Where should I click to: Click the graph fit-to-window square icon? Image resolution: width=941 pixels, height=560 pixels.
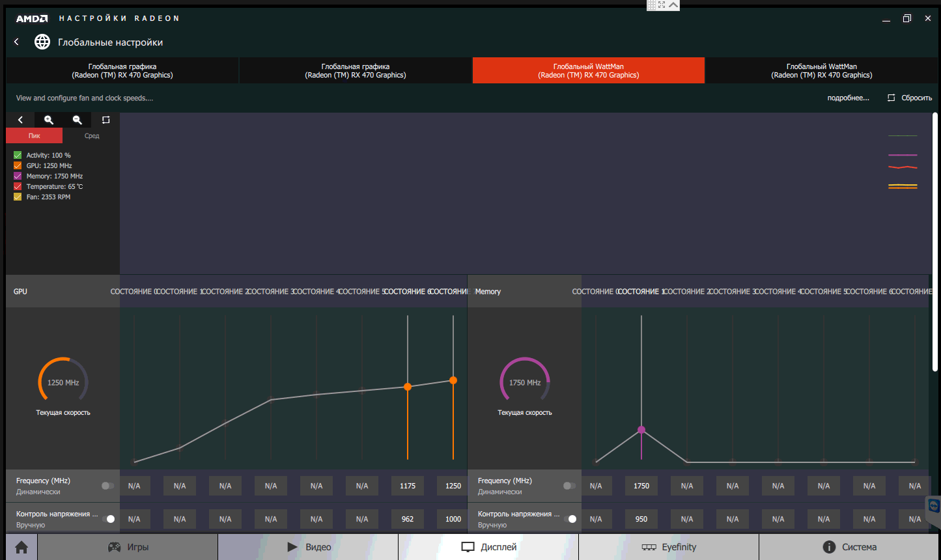pyautogui.click(x=106, y=120)
